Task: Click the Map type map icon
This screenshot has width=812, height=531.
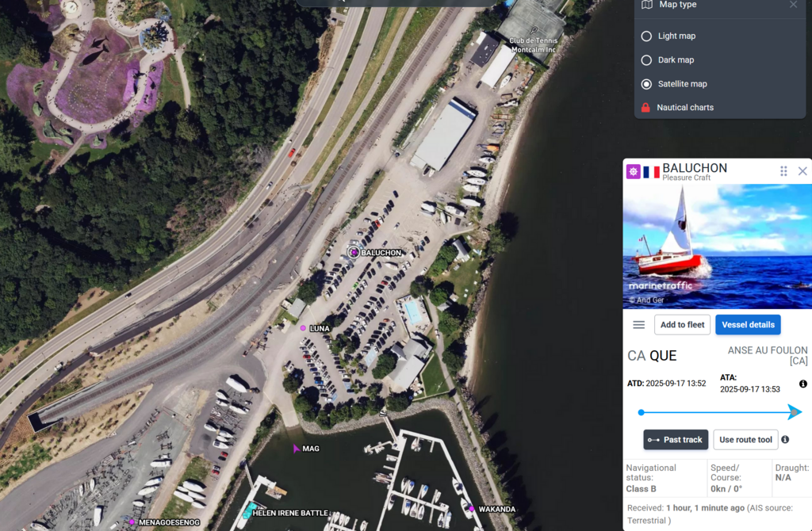Action: coord(647,5)
